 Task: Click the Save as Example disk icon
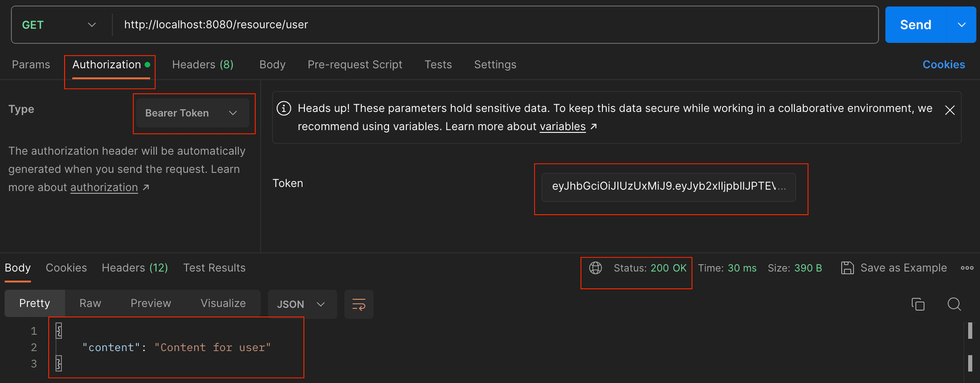(x=847, y=268)
